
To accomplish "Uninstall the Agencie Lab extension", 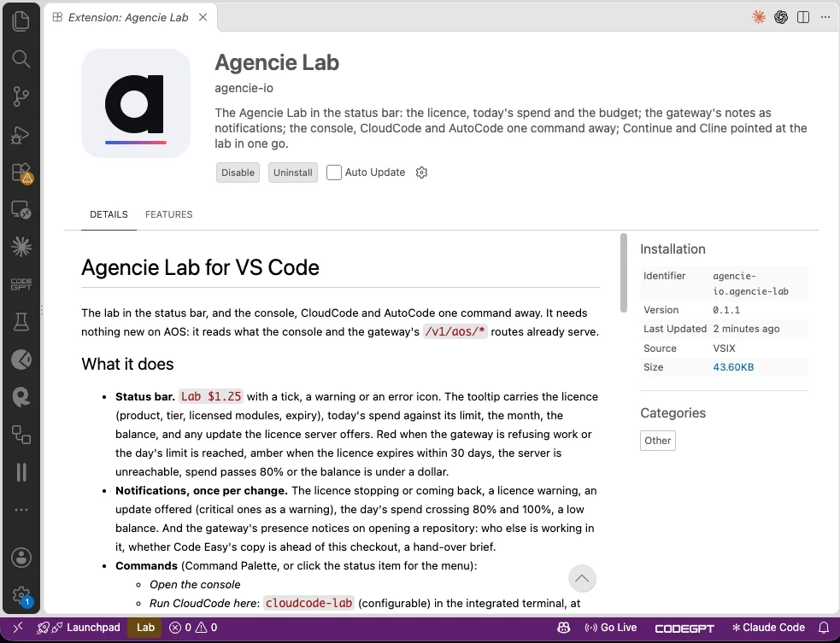I will click(x=293, y=172).
